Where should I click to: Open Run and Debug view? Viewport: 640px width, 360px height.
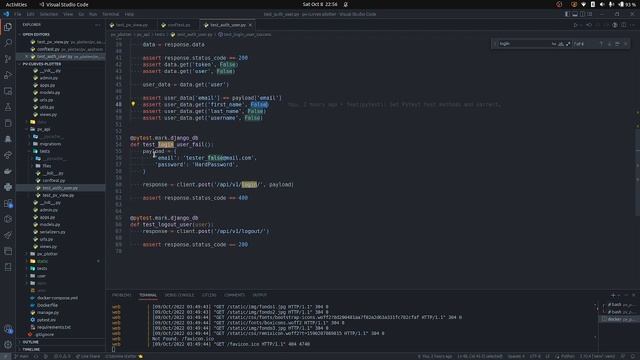(8, 75)
